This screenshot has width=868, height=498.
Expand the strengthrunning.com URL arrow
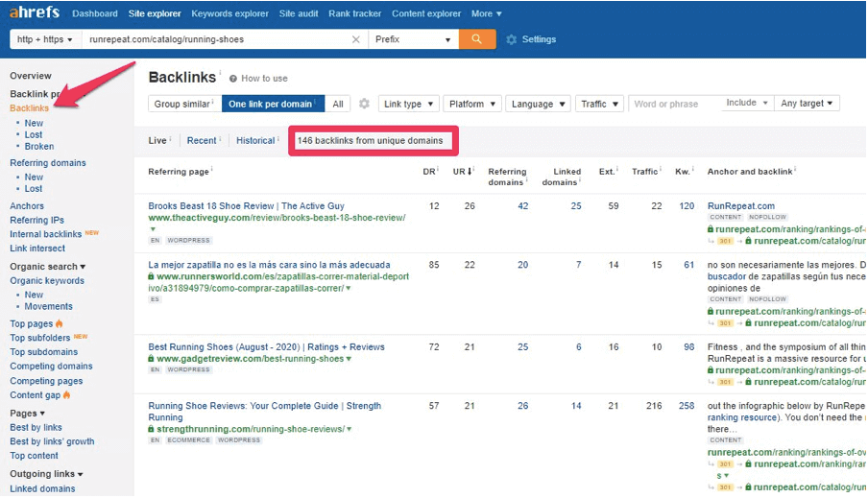pyautogui.click(x=350, y=429)
